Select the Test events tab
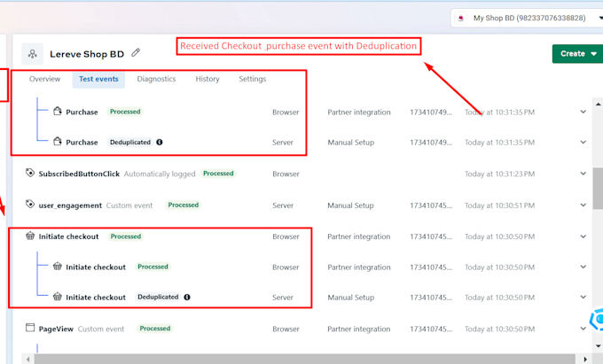 coord(98,79)
